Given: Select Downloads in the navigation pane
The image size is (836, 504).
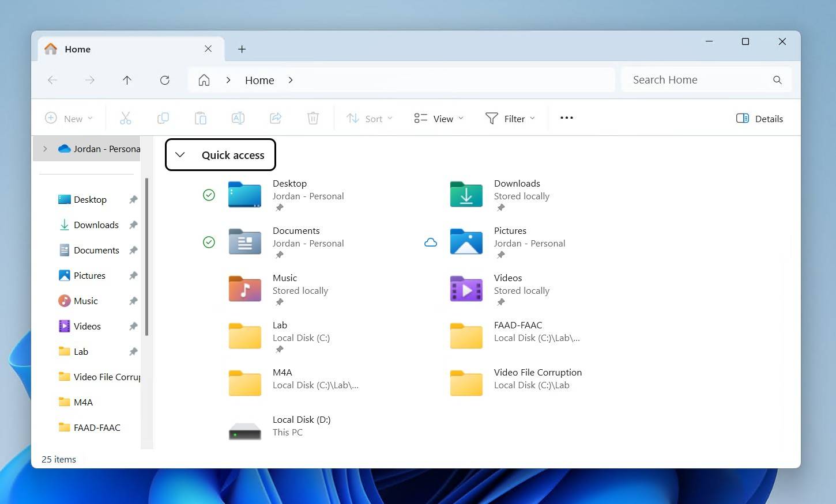Looking at the screenshot, I should click(x=96, y=225).
